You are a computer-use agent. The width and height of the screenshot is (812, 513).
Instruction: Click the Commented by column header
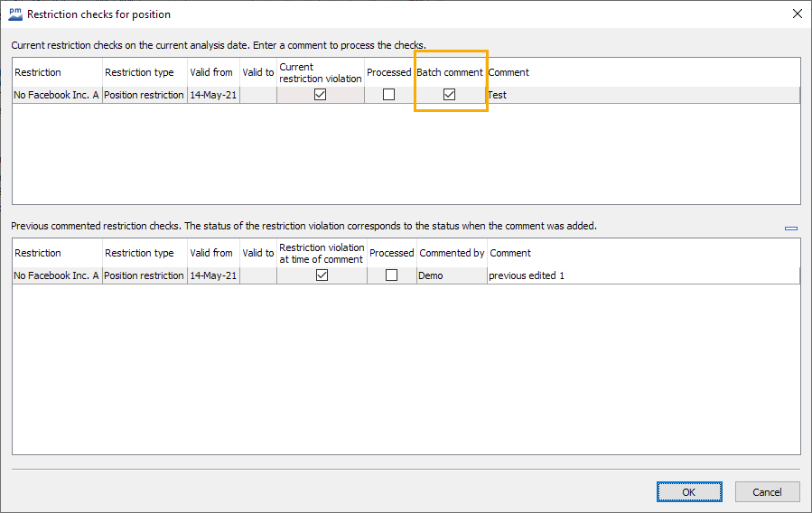pos(452,253)
